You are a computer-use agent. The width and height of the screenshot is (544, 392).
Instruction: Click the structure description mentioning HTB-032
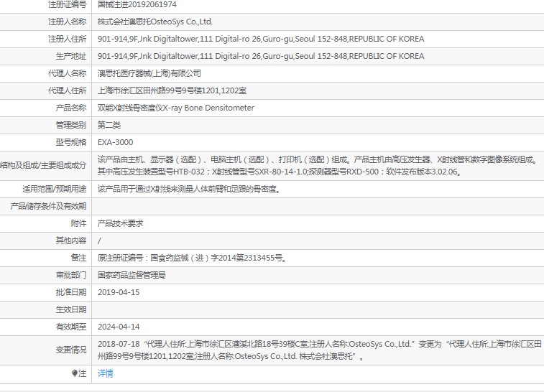click(x=317, y=165)
